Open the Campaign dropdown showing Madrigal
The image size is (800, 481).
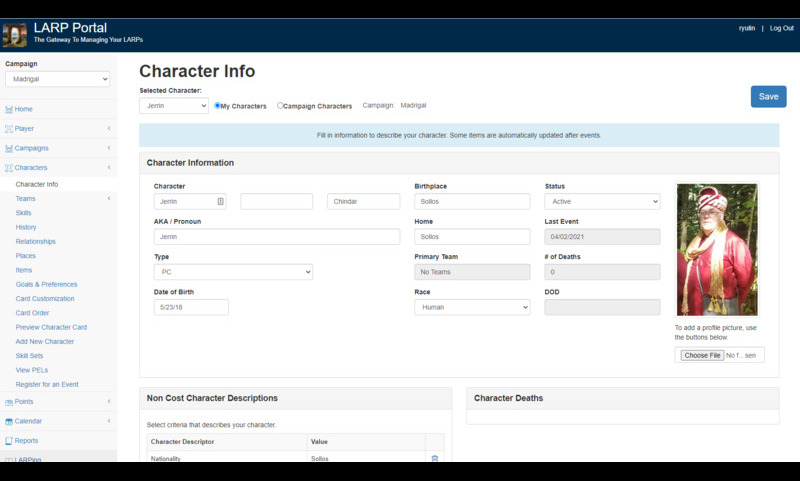(x=57, y=79)
